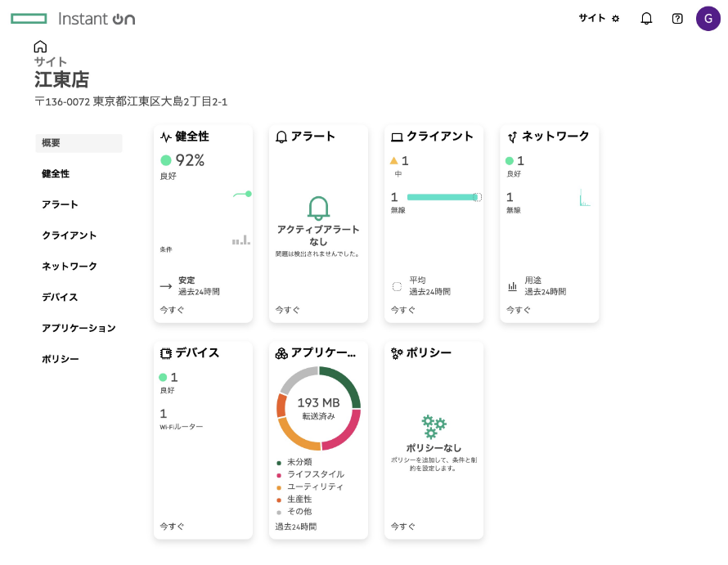728x565 pixels.
Task: Open the notifications bell in header
Action: pyautogui.click(x=646, y=19)
